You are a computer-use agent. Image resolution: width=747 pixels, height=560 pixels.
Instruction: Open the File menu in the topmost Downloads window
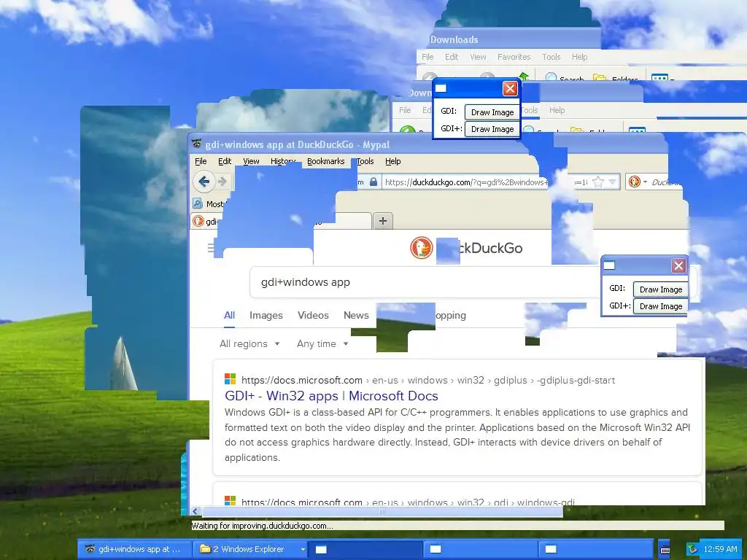point(427,57)
